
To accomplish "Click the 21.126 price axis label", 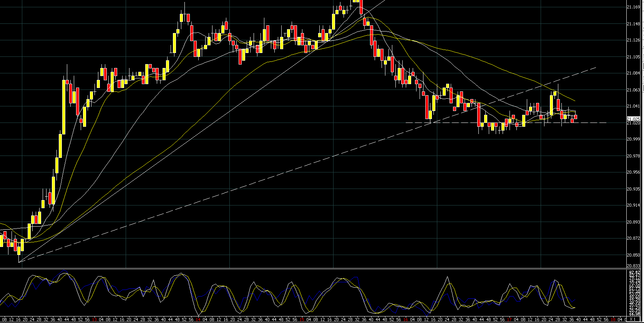I will click(633, 40).
